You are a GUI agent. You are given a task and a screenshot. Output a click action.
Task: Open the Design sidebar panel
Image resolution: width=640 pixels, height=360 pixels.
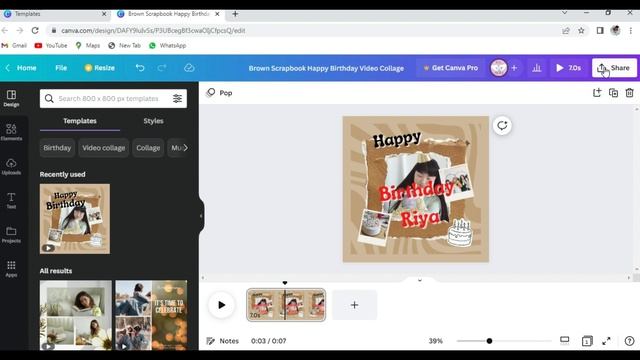[11, 99]
